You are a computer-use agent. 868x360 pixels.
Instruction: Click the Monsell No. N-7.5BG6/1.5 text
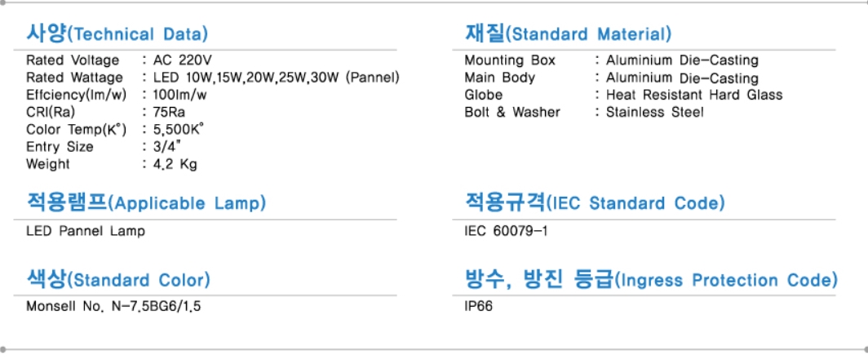click(x=113, y=306)
